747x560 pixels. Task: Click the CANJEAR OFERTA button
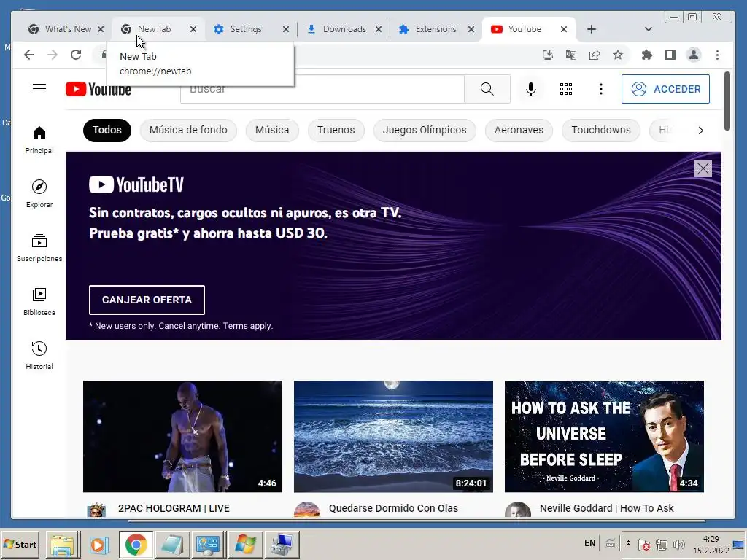pyautogui.click(x=147, y=300)
